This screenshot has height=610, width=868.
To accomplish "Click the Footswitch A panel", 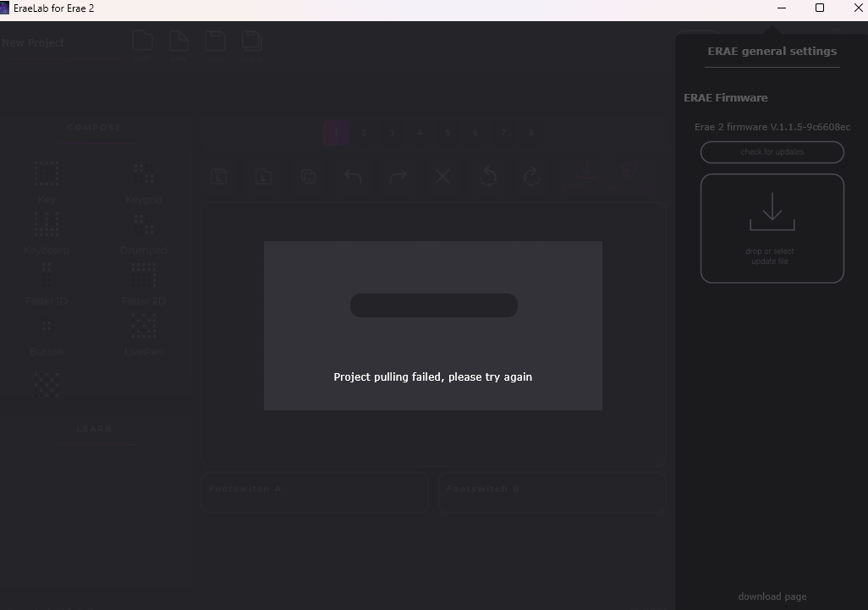I will point(315,492).
